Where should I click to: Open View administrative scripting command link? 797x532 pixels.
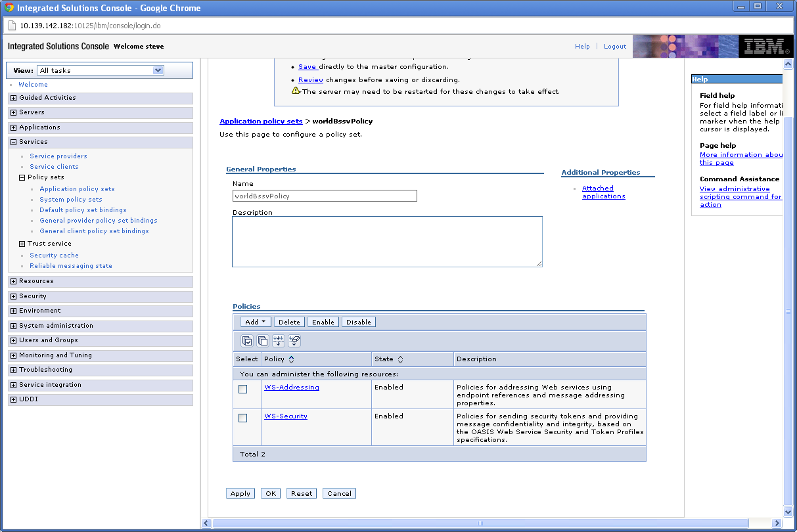tap(741, 197)
